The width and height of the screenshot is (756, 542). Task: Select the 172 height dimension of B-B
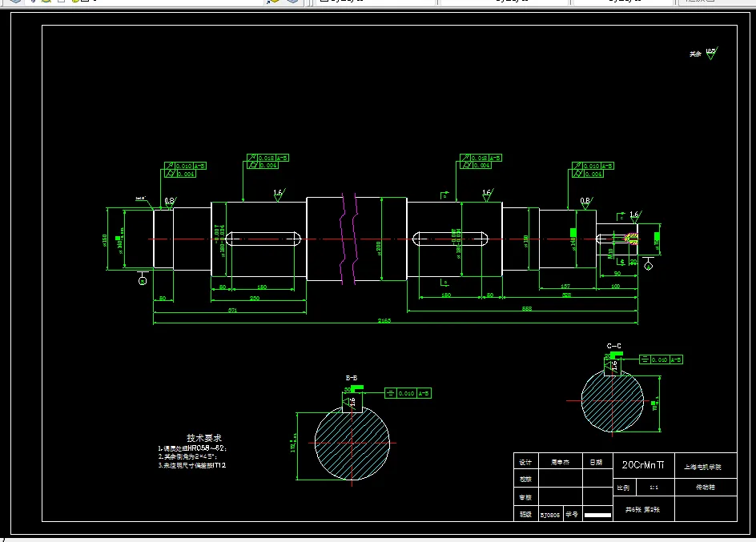292,444
